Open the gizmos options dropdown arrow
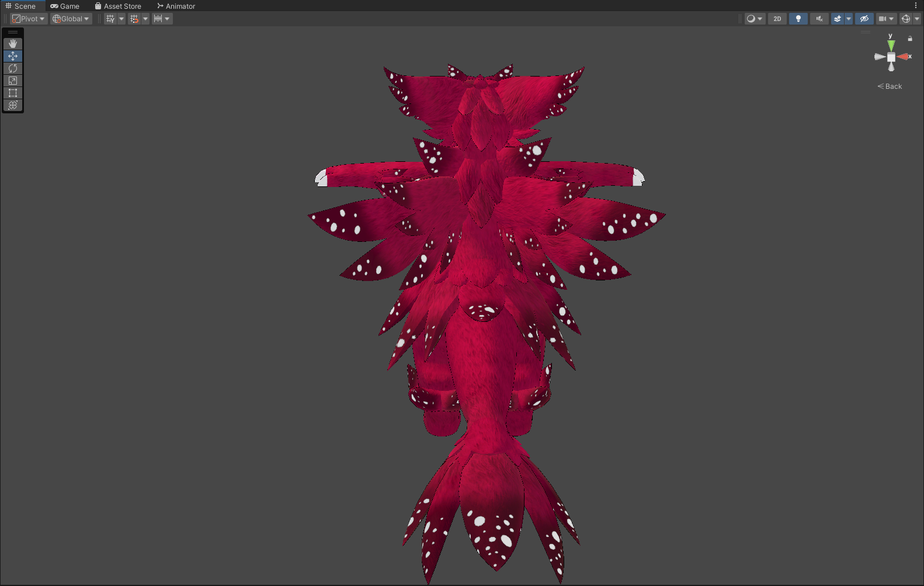The image size is (924, 586). (x=917, y=19)
